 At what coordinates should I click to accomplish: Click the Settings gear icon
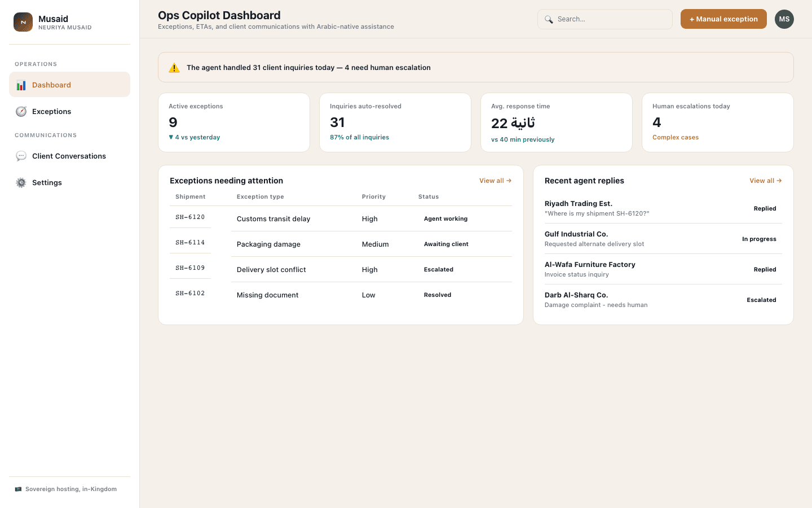[21, 183]
